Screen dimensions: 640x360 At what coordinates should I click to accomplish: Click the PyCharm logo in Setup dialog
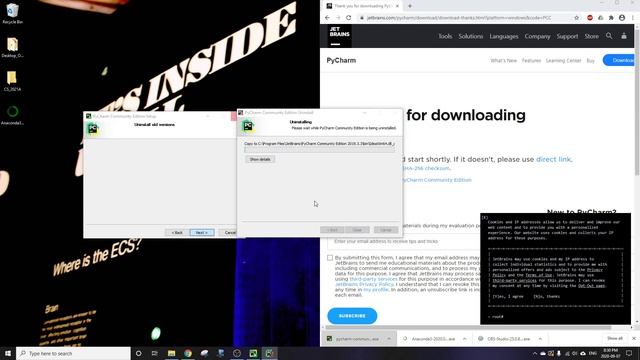[93, 129]
